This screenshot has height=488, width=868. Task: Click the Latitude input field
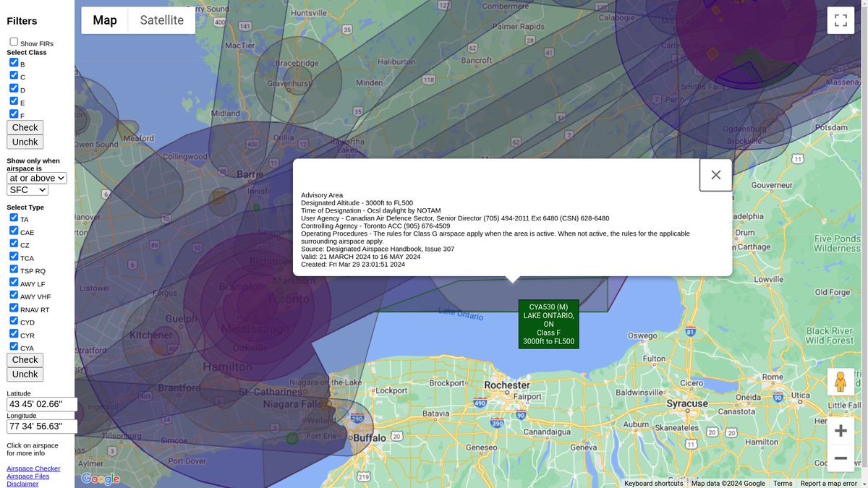tap(42, 404)
